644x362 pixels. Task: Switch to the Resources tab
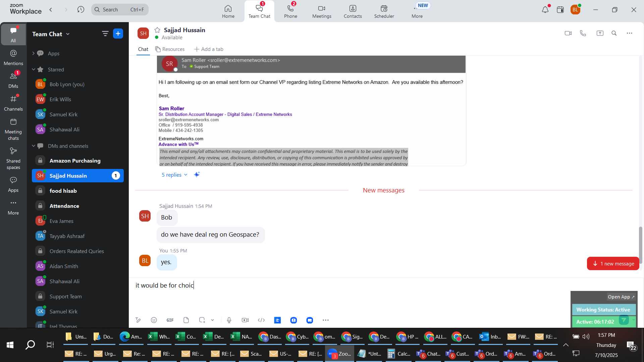point(170,49)
